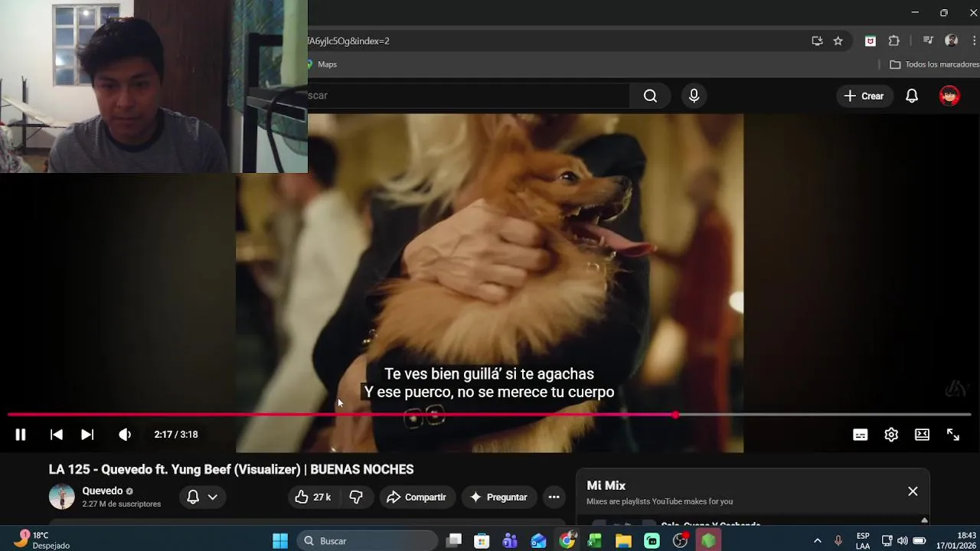Click the 2:17 / 3:18 time display
Screen dimensions: 980x551
click(176, 434)
